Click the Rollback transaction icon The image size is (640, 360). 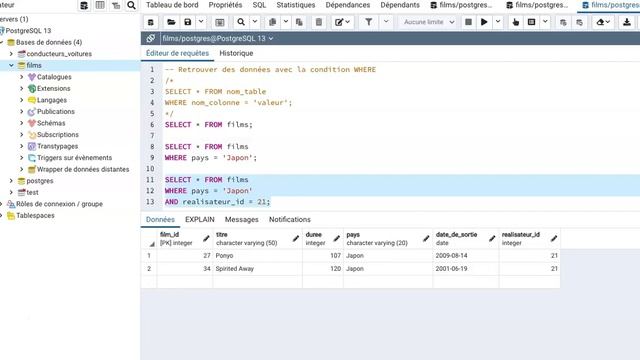pos(580,22)
